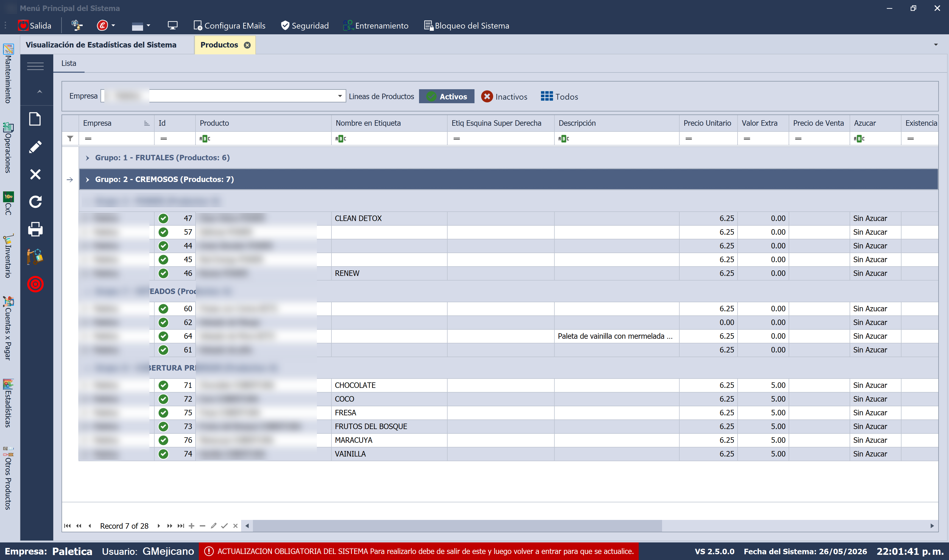
Task: Click the monitor display icon
Action: coord(172,25)
